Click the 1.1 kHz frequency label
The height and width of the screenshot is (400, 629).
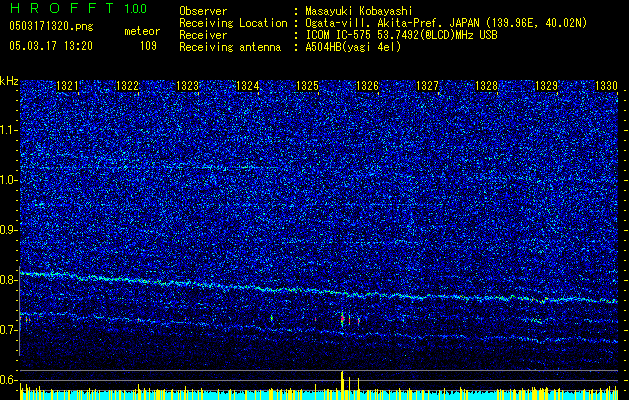click(x=9, y=130)
